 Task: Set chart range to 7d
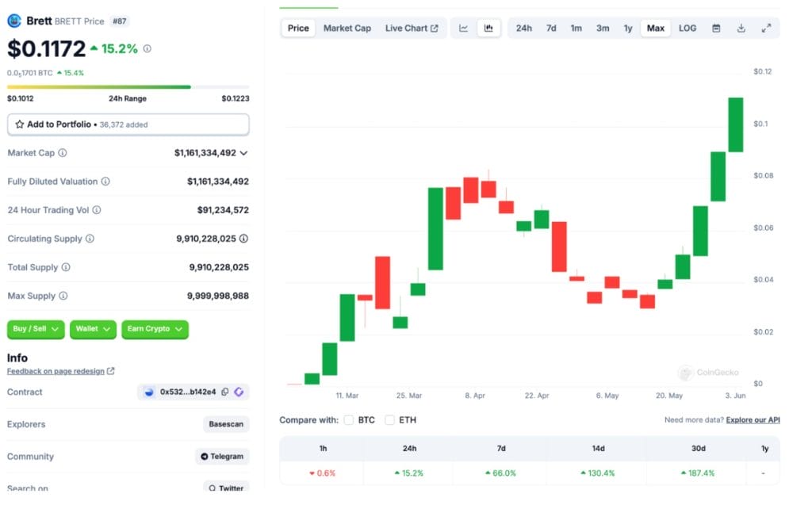pos(551,29)
